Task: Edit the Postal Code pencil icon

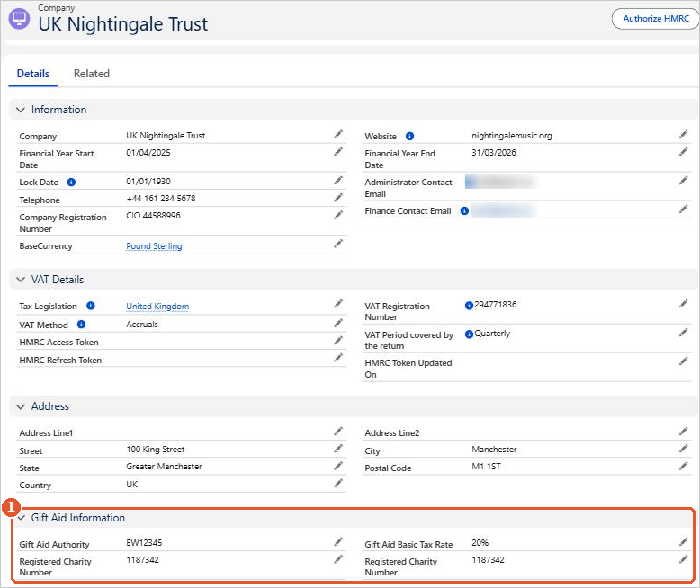Action: pos(684,466)
